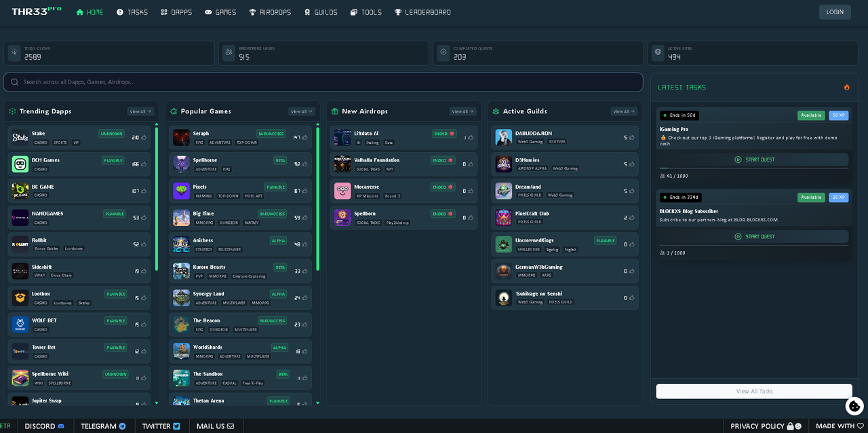This screenshot has height=433, width=868.
Task: Open the Airdrops nav item
Action: tap(270, 12)
